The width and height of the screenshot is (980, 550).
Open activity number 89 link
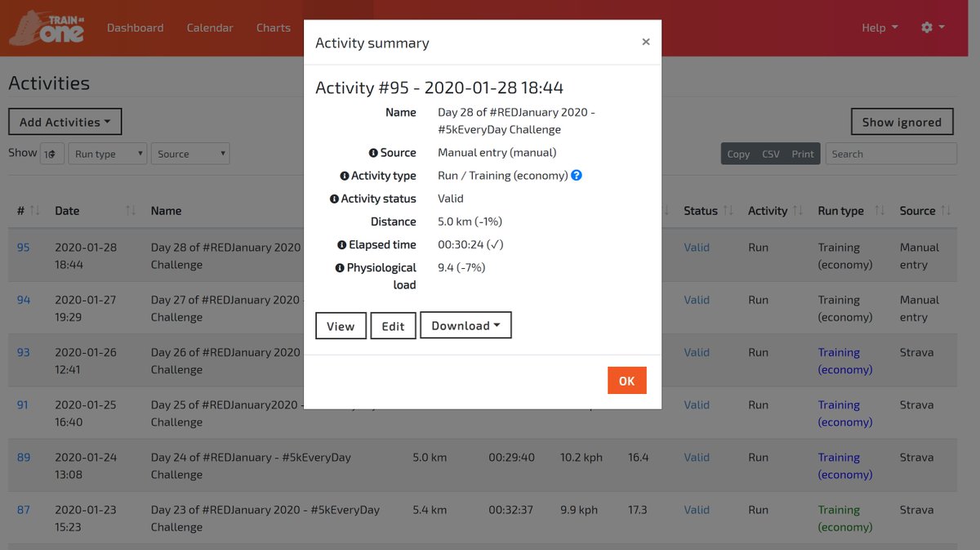pyautogui.click(x=24, y=457)
